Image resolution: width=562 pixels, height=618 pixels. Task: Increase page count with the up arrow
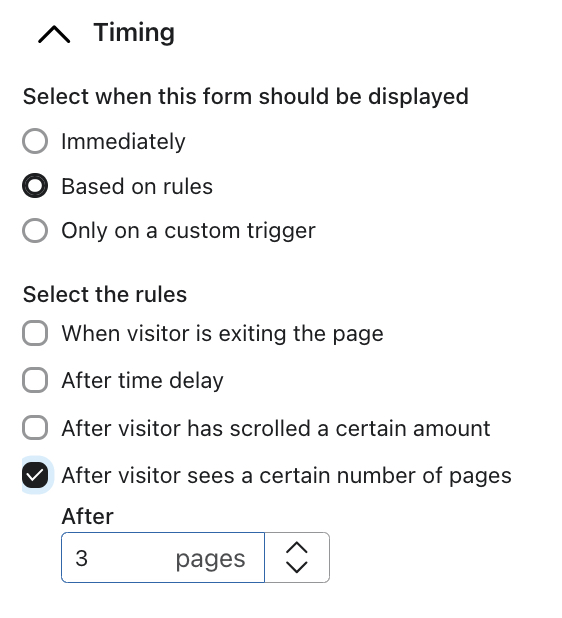pos(297,548)
